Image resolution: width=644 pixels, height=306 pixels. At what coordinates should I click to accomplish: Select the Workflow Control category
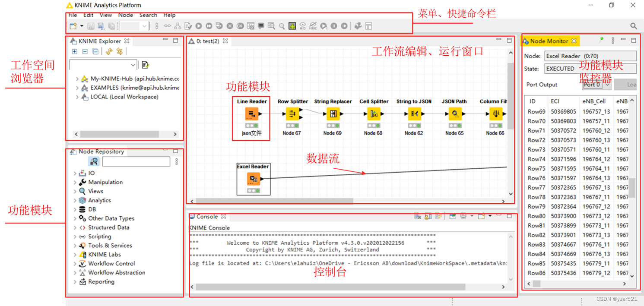click(x=111, y=264)
